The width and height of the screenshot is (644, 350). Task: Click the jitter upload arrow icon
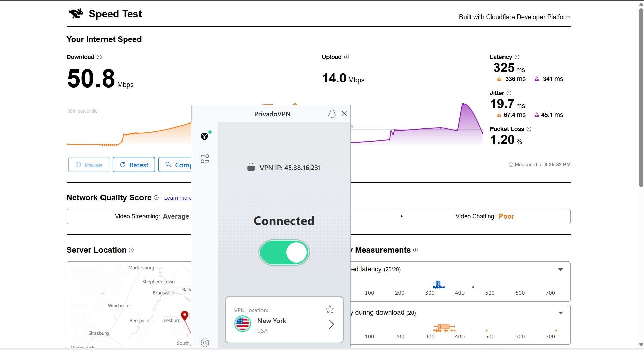tap(537, 115)
